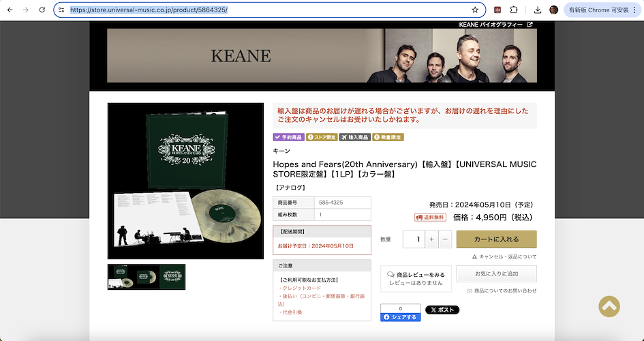Click the red import notice text
The height and width of the screenshot is (341, 644).
tap(403, 115)
